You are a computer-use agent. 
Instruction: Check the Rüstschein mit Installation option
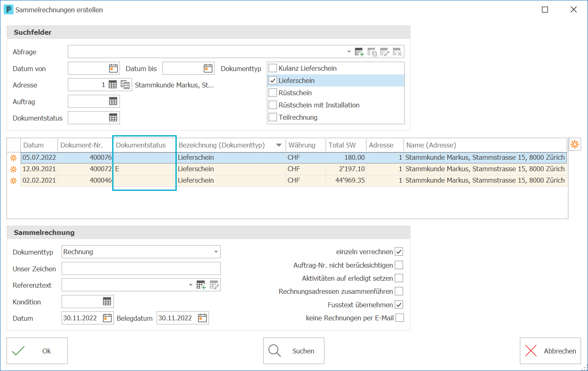coord(273,105)
